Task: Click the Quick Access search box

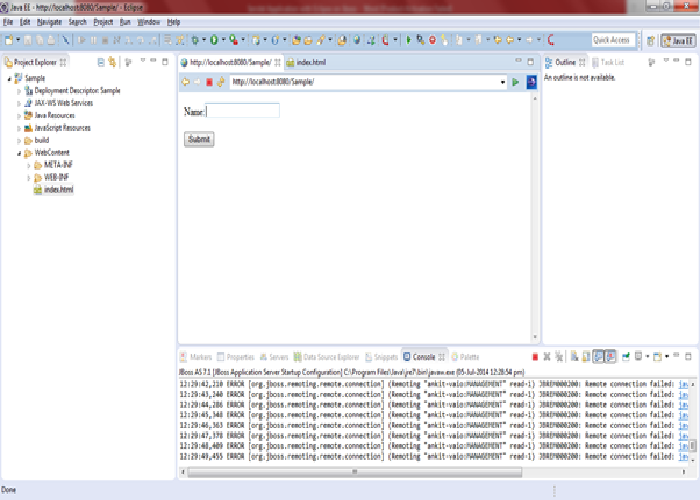Action: tap(612, 40)
